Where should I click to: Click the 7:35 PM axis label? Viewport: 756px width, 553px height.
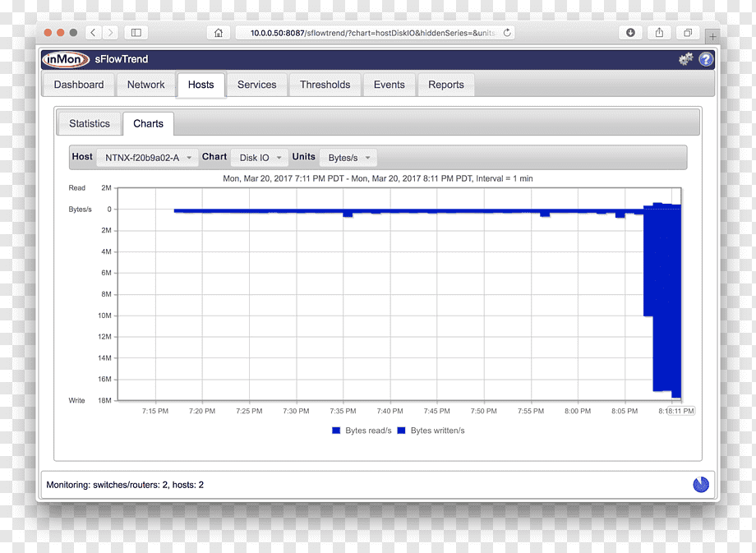coord(343,411)
